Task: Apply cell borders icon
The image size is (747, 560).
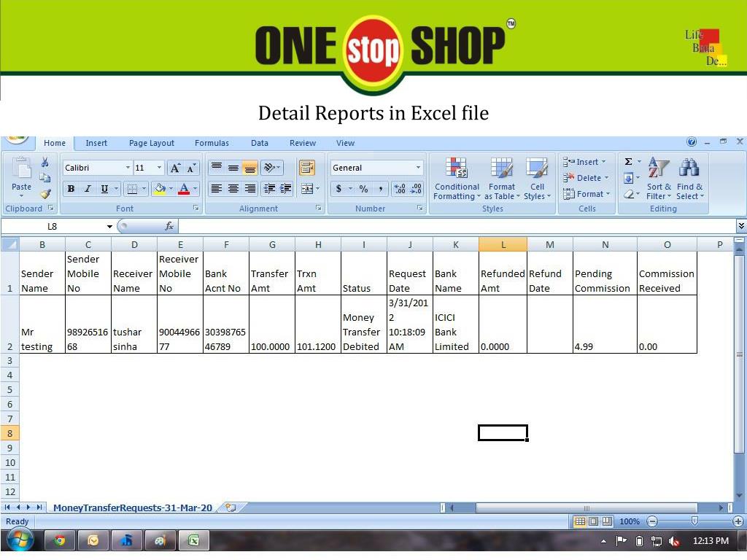Action: coord(133,189)
